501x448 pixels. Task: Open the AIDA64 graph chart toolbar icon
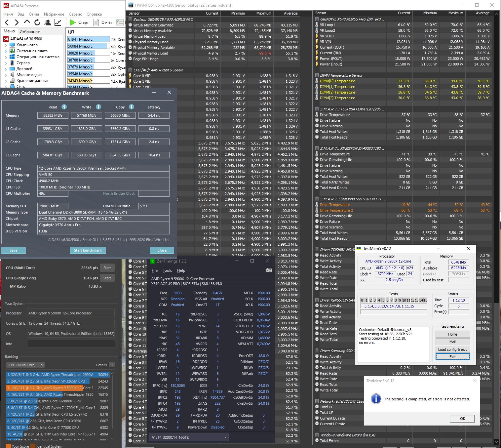click(58, 22)
